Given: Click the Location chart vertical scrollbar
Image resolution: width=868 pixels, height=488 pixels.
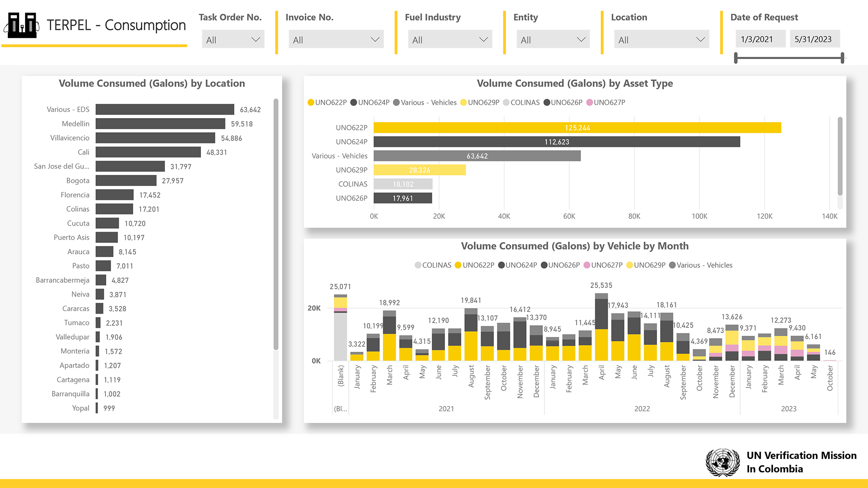Looking at the screenshot, I should click(x=276, y=224).
